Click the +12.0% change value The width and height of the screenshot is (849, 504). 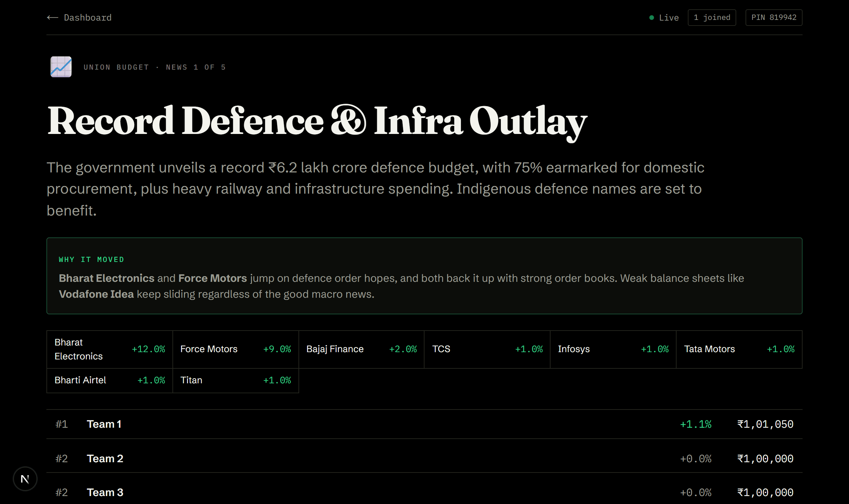tap(148, 349)
